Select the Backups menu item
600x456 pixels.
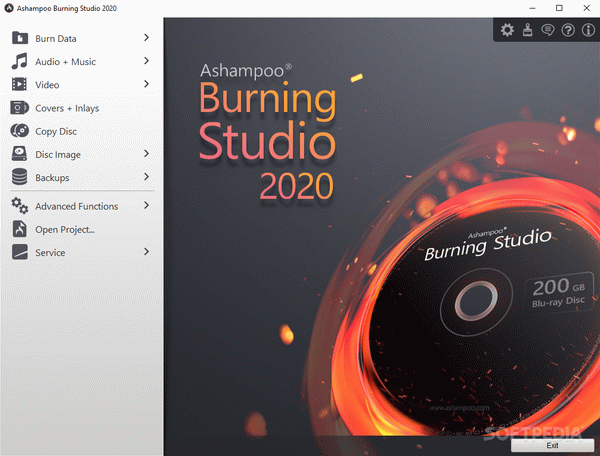[80, 178]
